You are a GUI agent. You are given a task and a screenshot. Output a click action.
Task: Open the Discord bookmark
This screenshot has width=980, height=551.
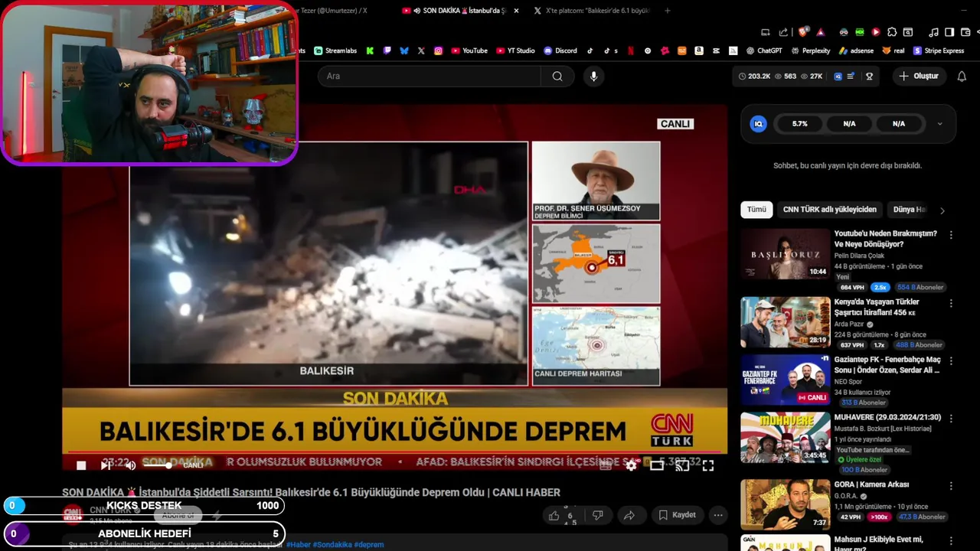(560, 51)
